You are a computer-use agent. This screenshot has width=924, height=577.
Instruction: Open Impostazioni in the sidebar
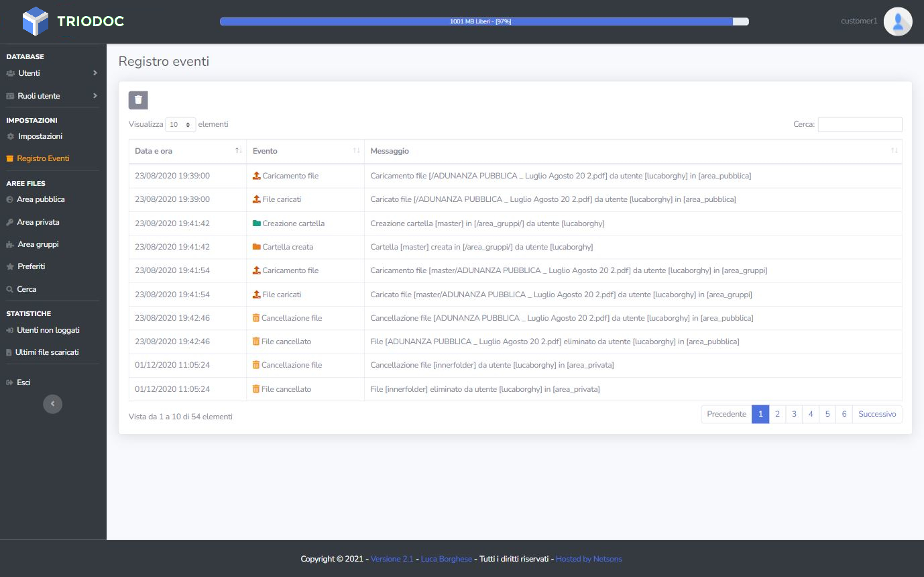pos(40,136)
